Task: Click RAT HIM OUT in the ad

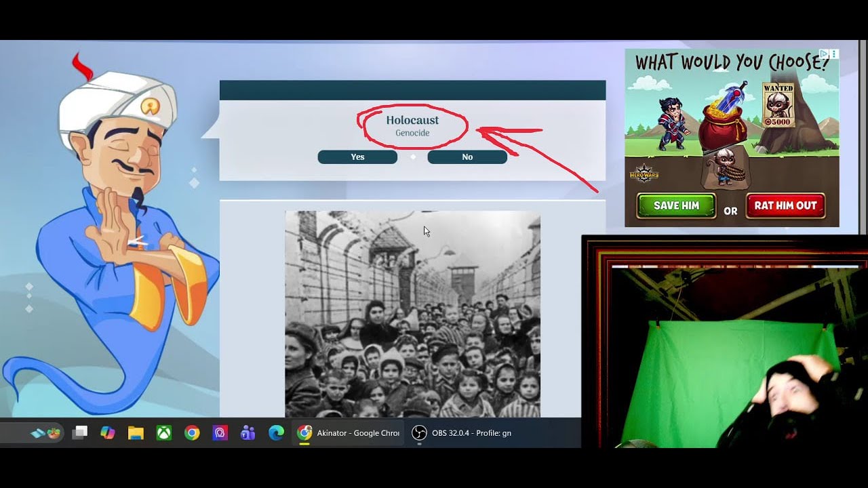Action: click(x=785, y=206)
